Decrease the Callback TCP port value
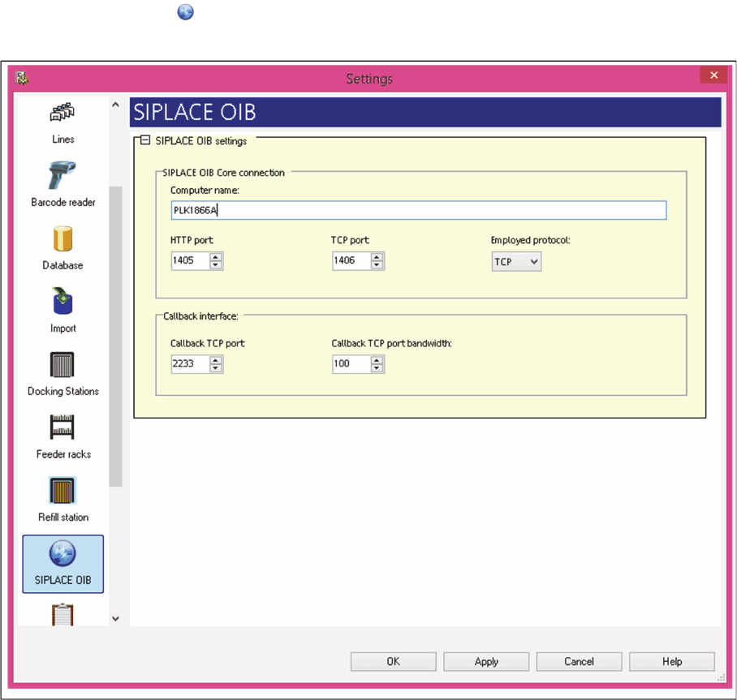The width and height of the screenshot is (737, 700). (x=216, y=368)
